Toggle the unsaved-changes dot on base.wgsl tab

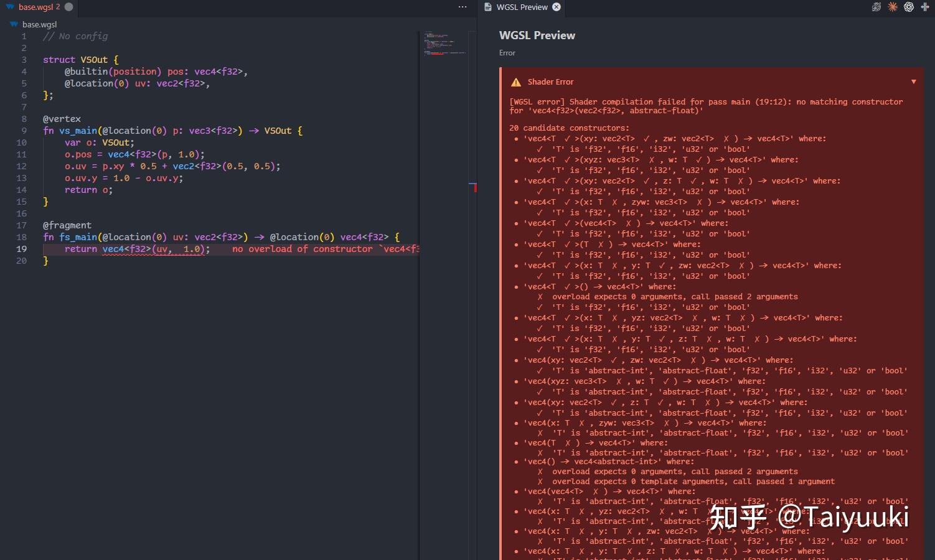click(x=68, y=7)
